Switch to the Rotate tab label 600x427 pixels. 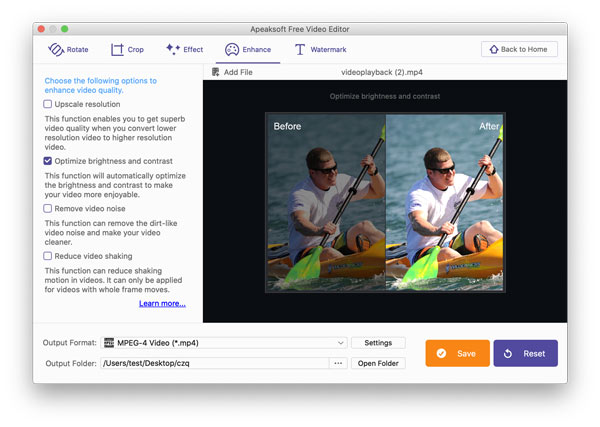coord(77,49)
